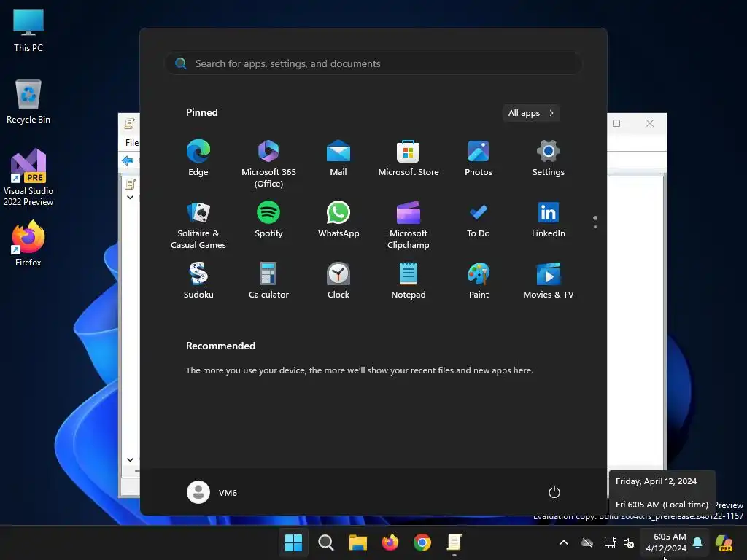Focus the Start menu search box
Image resolution: width=747 pixels, height=560 pixels.
(x=373, y=63)
